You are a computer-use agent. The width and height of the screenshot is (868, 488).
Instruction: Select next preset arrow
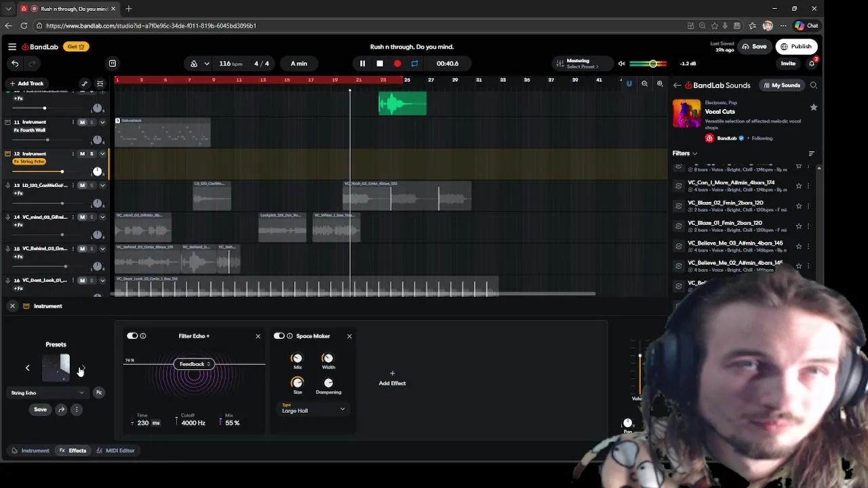(83, 368)
